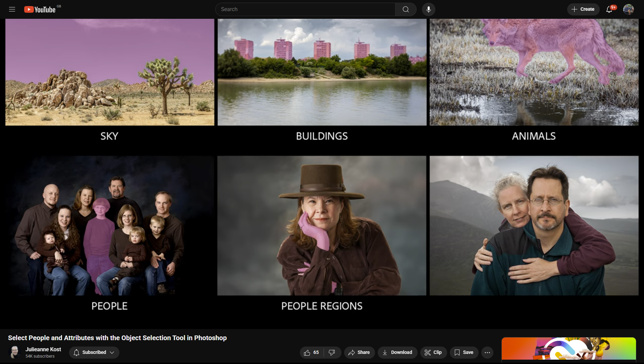Open the notifications bell
This screenshot has height=364, width=644.
pos(609,9)
